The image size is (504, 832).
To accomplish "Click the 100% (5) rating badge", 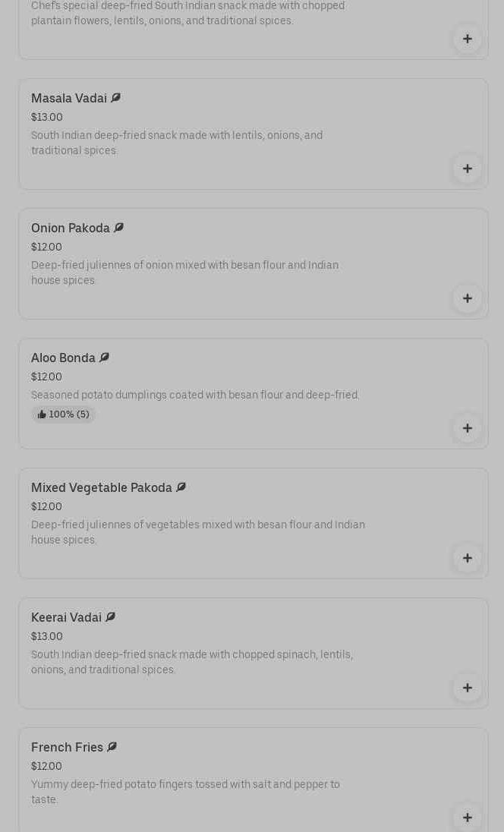I will 64,414.
